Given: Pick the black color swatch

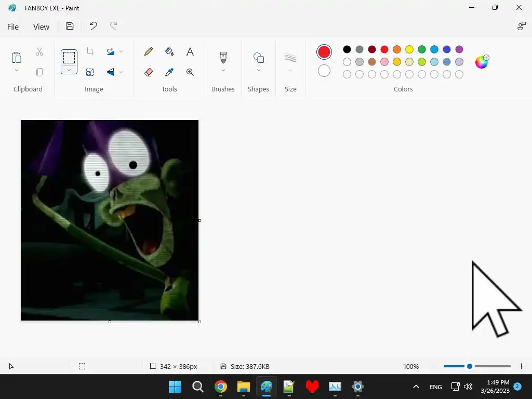Looking at the screenshot, I should 347,49.
